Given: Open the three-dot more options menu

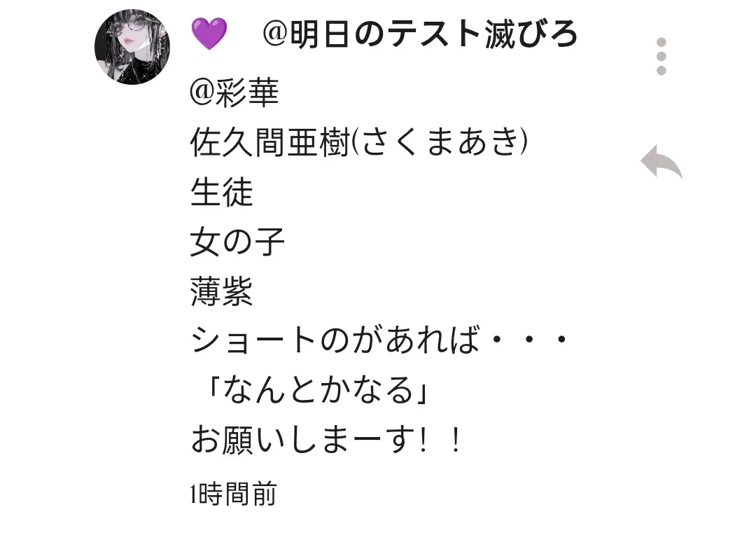Looking at the screenshot, I should 661,57.
